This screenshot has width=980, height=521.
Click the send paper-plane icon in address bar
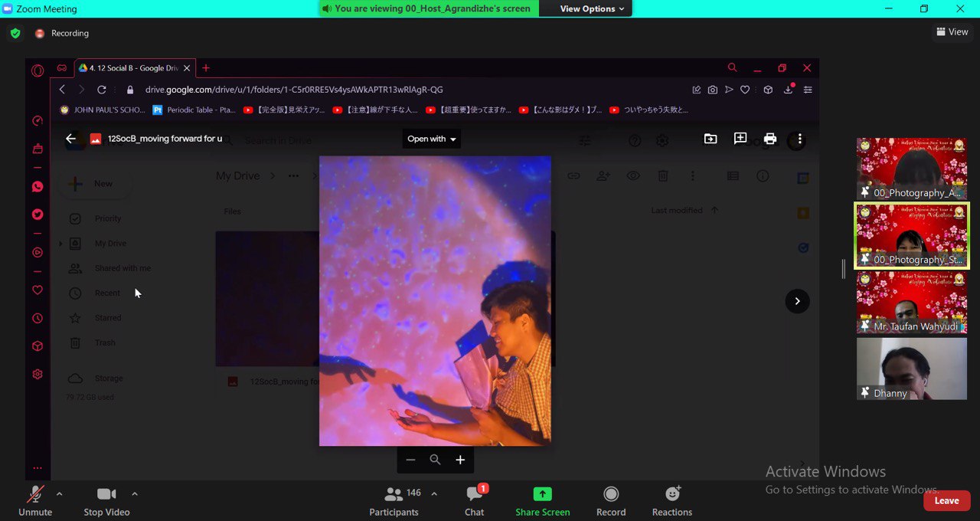(x=729, y=90)
